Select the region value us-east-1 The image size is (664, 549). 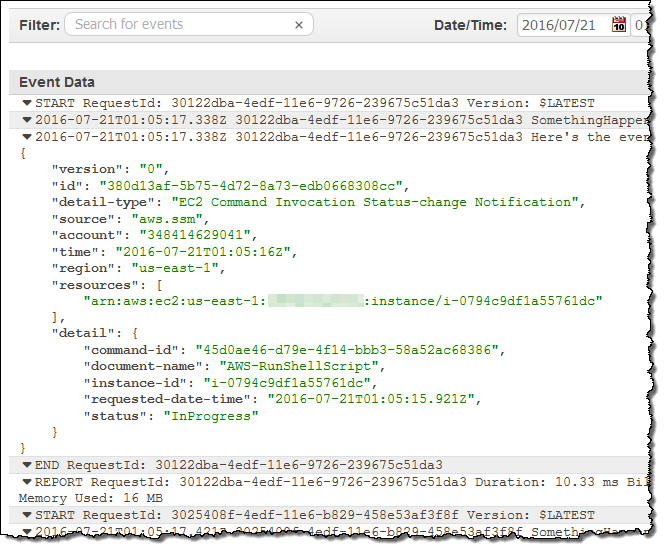click(x=175, y=268)
